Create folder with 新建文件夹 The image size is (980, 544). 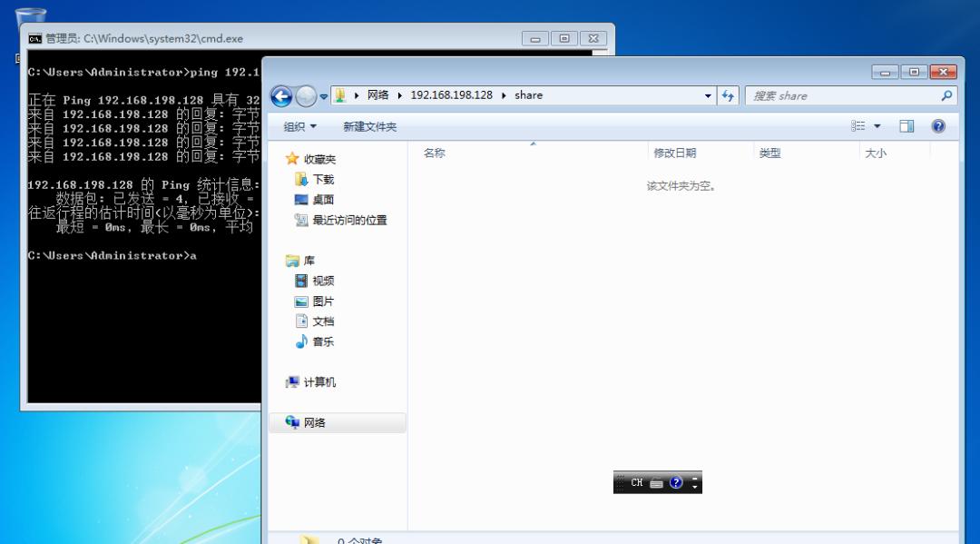pyautogui.click(x=370, y=126)
